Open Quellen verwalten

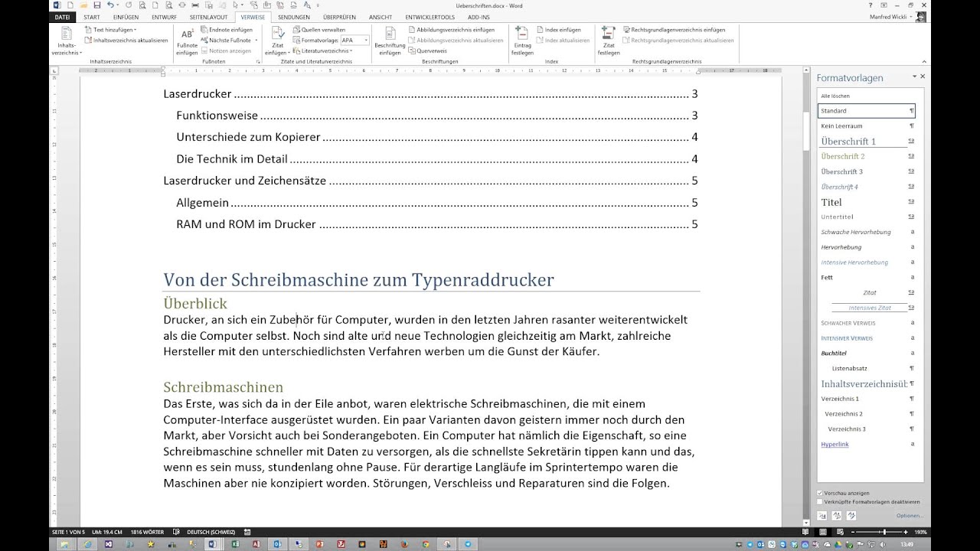(x=318, y=30)
